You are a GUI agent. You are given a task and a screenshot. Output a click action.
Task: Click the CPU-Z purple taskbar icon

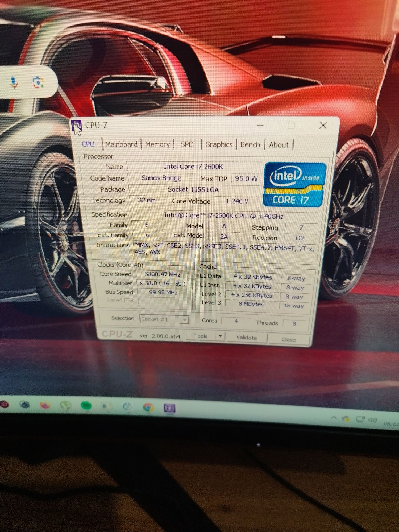click(x=169, y=408)
